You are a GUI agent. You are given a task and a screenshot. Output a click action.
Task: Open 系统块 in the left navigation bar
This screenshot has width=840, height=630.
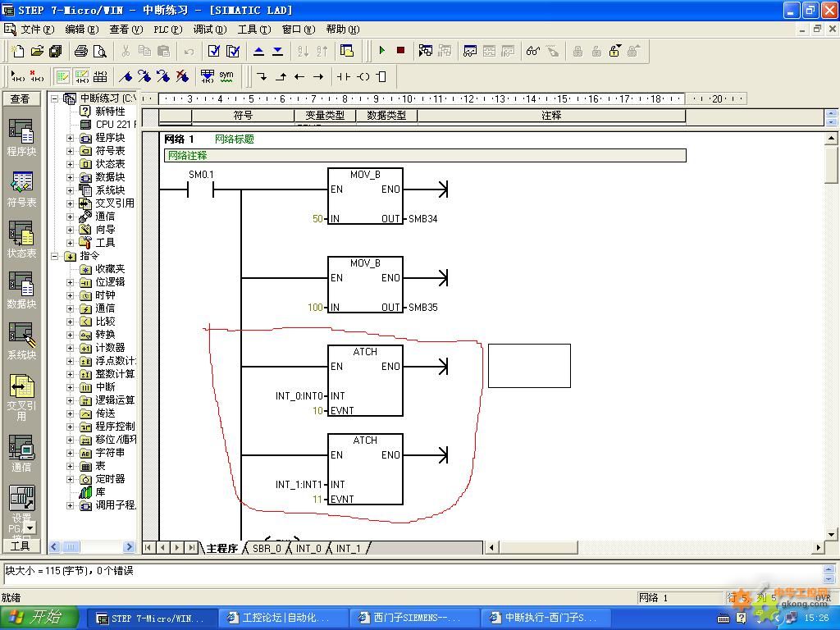pyautogui.click(x=21, y=341)
